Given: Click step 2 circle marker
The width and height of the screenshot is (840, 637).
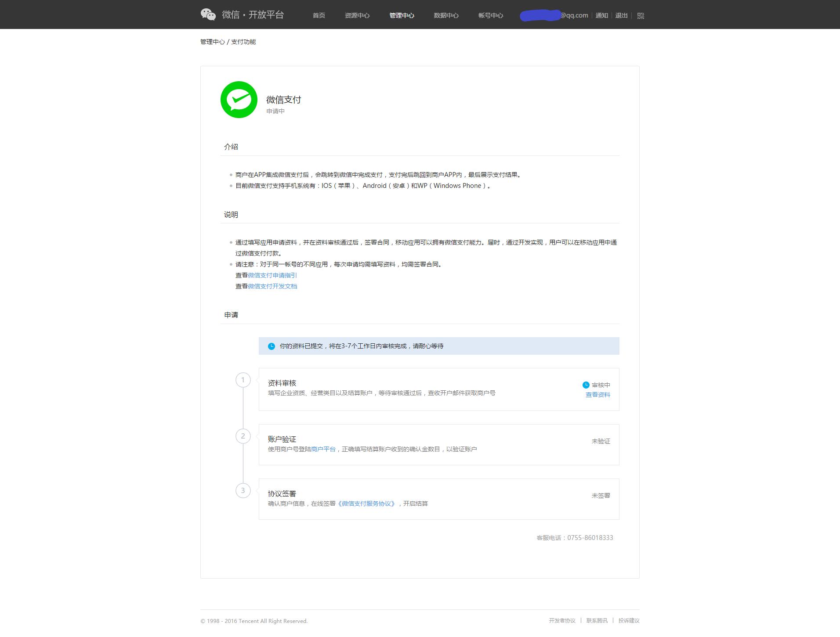Looking at the screenshot, I should 243,436.
